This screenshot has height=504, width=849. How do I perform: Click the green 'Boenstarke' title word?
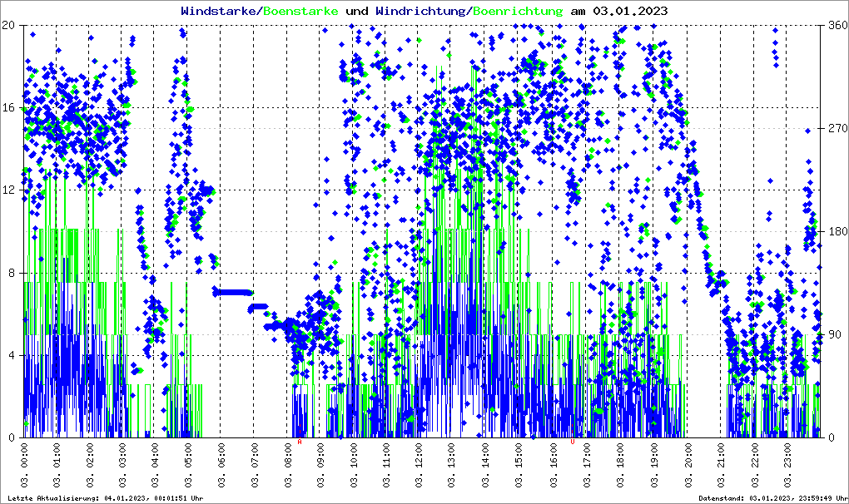(x=300, y=11)
